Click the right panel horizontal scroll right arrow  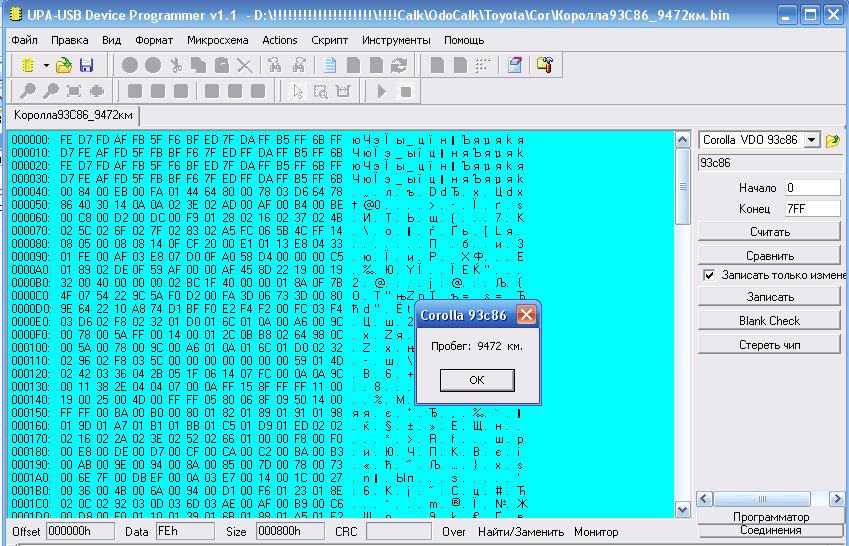tap(837, 499)
